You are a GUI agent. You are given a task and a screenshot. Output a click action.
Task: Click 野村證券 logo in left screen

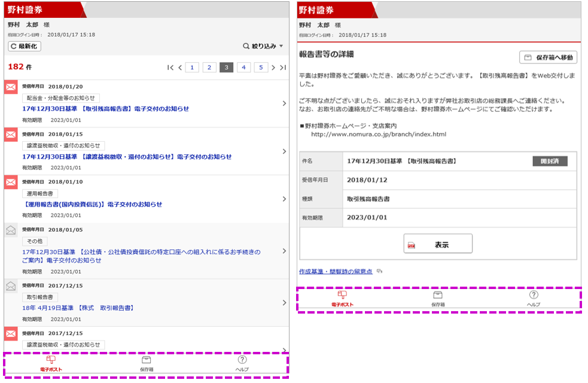pos(25,10)
